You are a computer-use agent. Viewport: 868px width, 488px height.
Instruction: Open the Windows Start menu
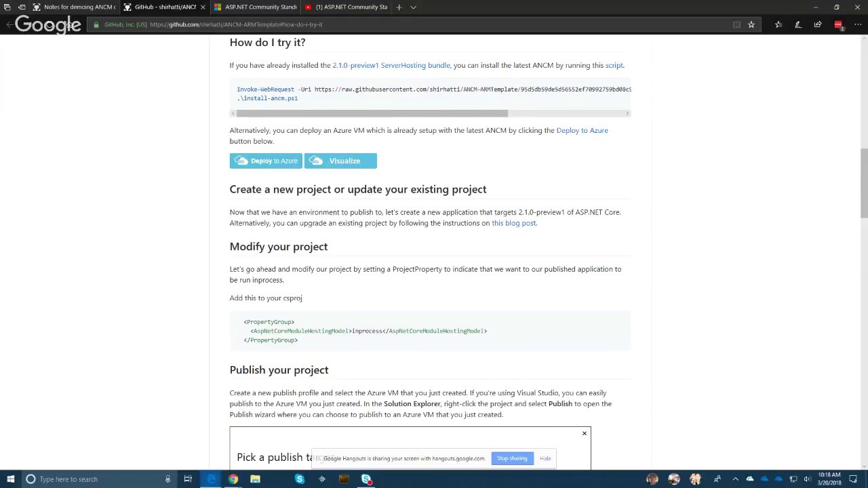point(10,479)
